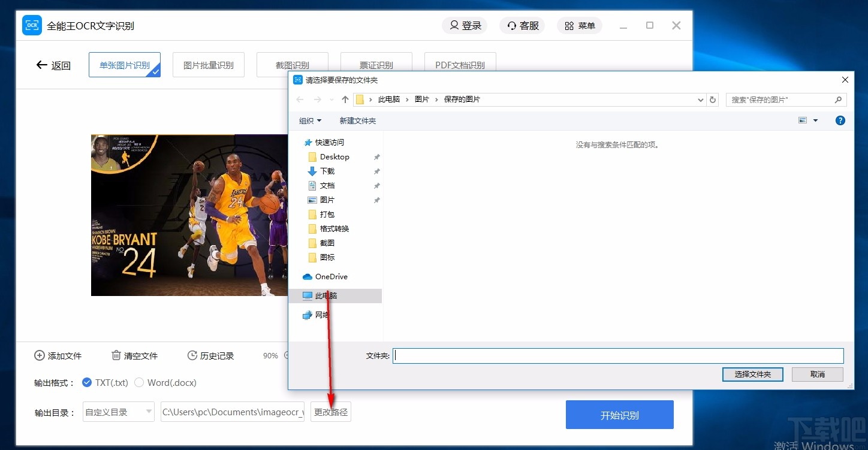This screenshot has height=450, width=868.
Task: Click the 90% zoom level control
Action: (270, 355)
